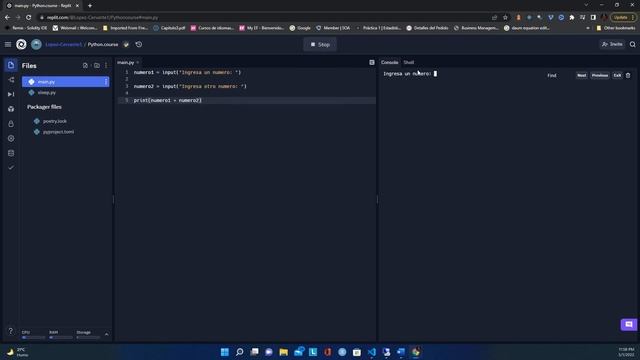The image size is (640, 360).
Task: Open main.py row options menu
Action: coord(106,82)
